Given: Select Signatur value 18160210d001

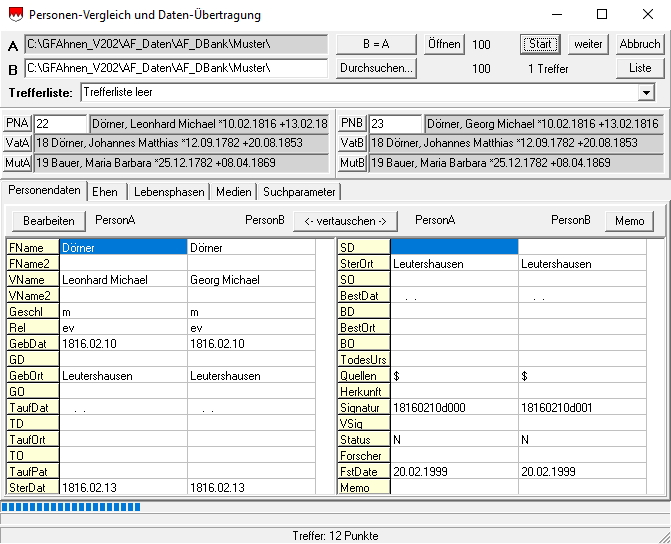Looking at the screenshot, I should tap(582, 407).
